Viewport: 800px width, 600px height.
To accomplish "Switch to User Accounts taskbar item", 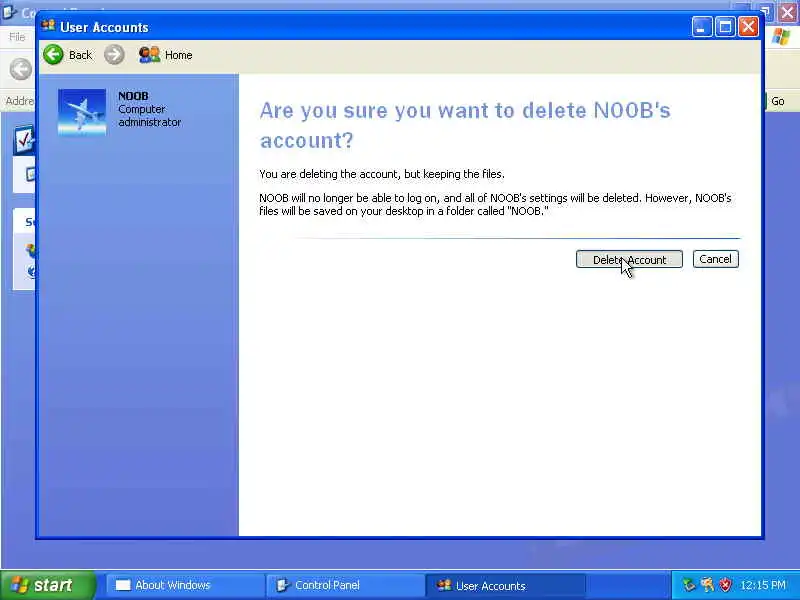I will [x=505, y=585].
